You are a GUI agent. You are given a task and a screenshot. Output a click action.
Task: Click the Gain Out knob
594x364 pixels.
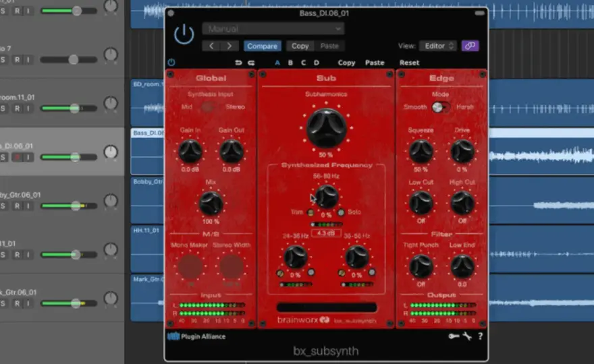231,151
